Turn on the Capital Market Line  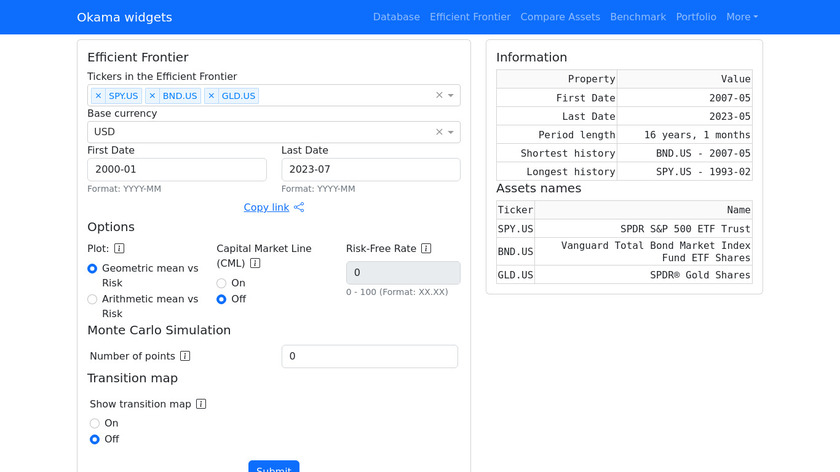pyautogui.click(x=222, y=283)
